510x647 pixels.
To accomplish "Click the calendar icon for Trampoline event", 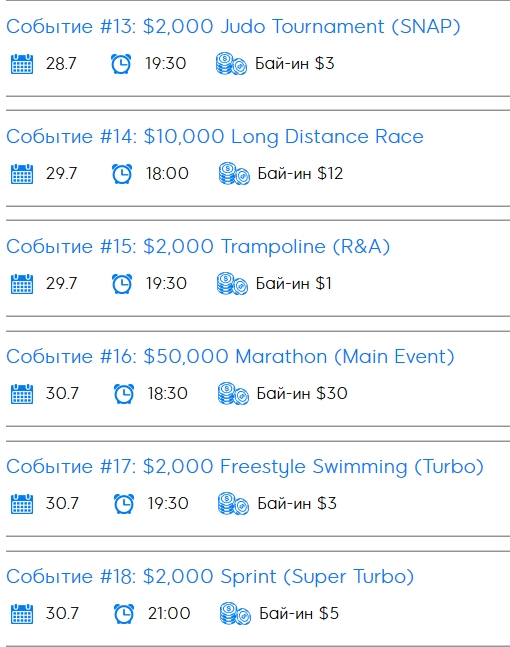I will point(22,284).
